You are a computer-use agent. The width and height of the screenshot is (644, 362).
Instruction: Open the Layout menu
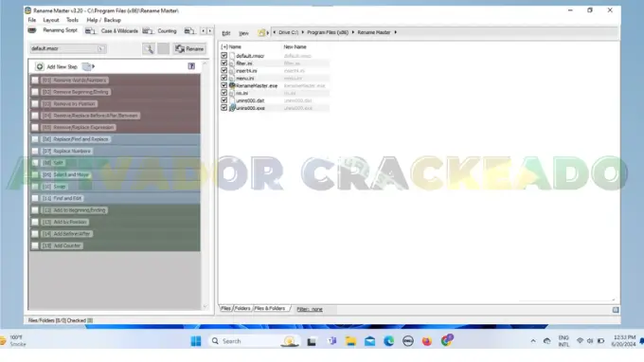point(51,20)
